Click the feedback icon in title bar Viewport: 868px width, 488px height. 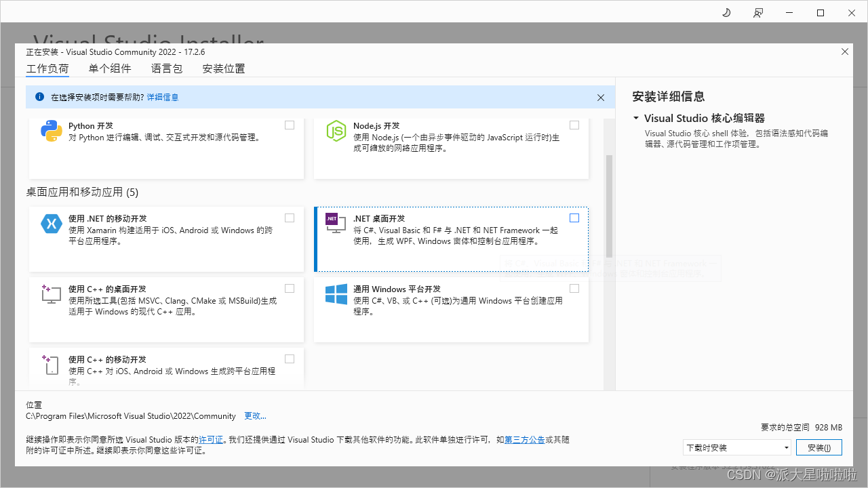(758, 12)
